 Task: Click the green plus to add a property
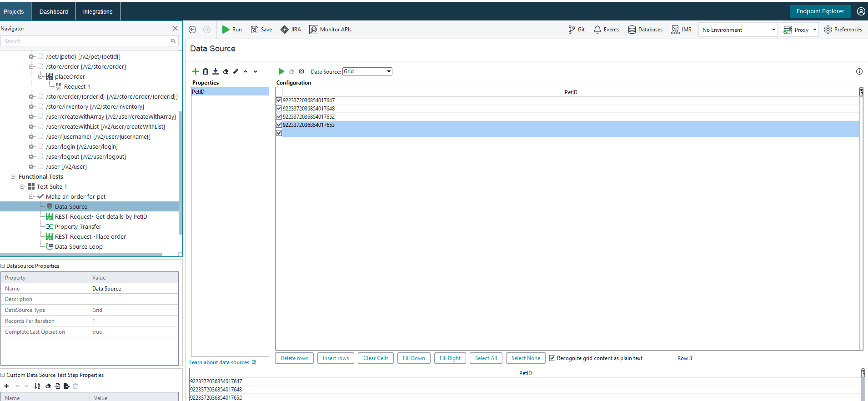point(195,71)
